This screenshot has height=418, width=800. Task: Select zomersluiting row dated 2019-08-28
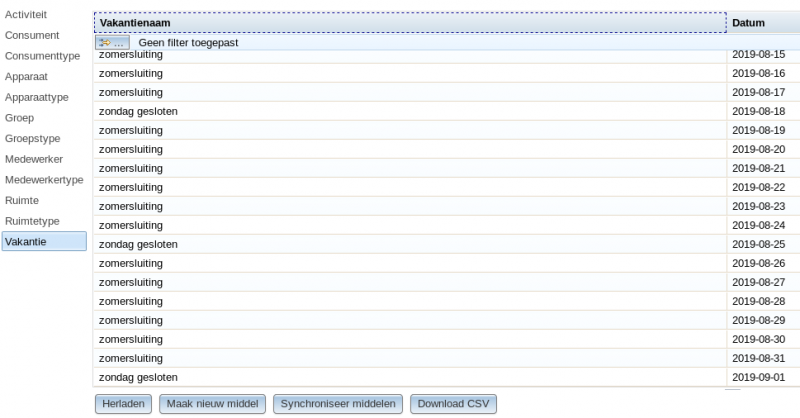446,301
